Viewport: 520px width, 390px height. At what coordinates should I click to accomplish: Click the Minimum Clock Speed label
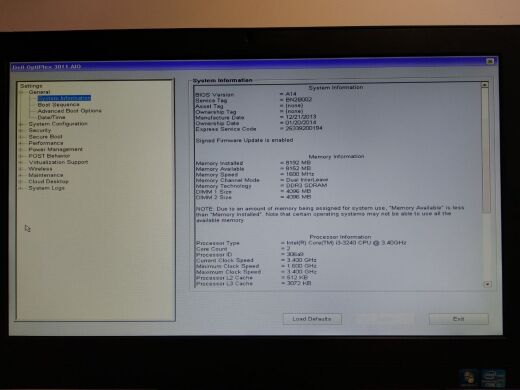[x=227, y=266]
